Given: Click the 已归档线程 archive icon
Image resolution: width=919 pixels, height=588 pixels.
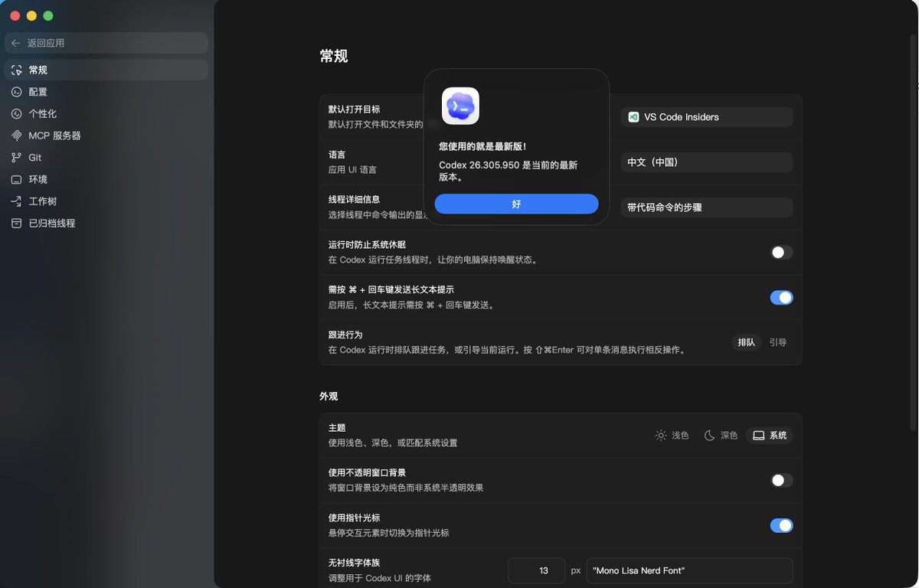Looking at the screenshot, I should [16, 224].
